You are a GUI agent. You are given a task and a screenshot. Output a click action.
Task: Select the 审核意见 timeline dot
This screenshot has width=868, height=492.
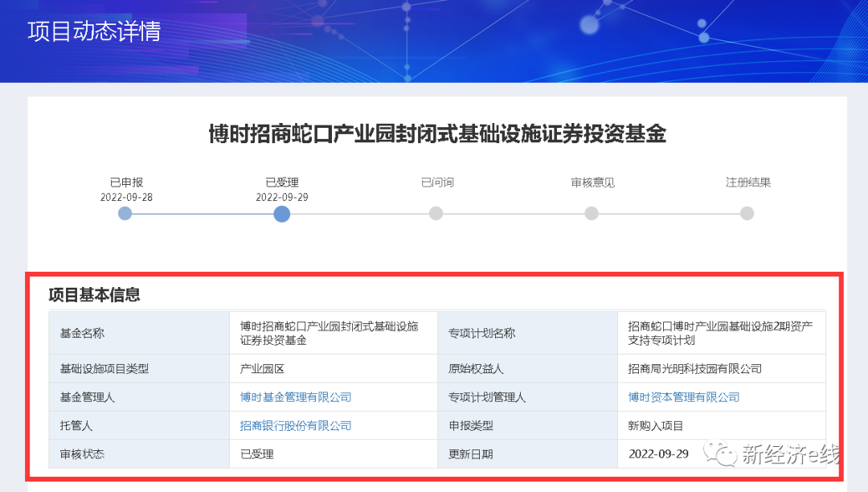(592, 214)
